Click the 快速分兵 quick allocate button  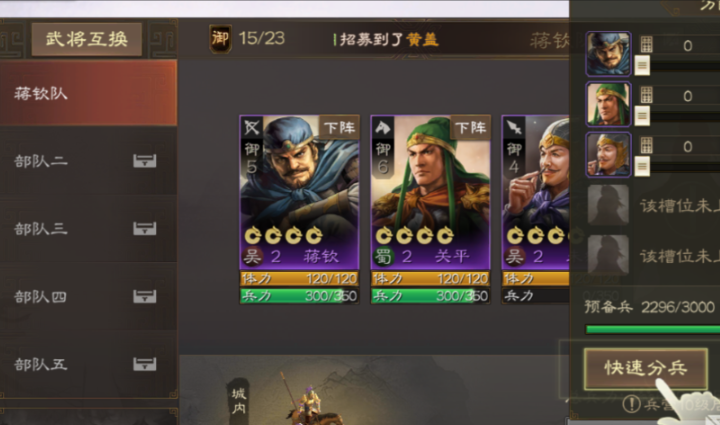pyautogui.click(x=646, y=369)
